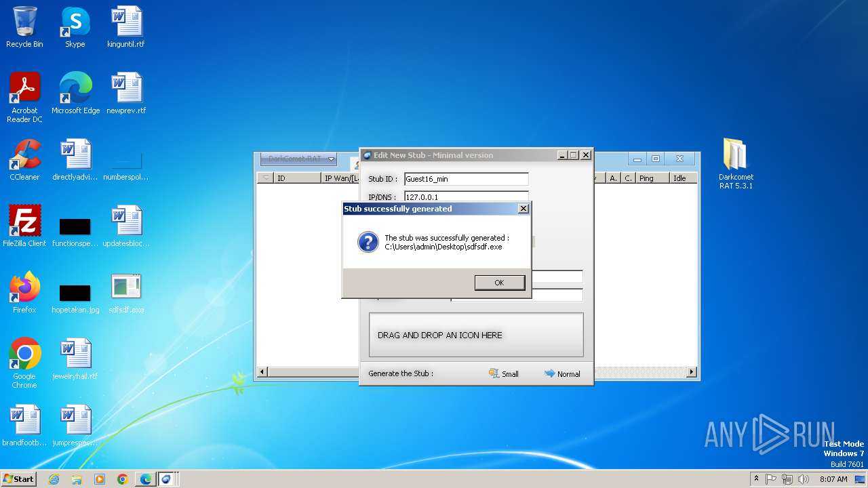The image size is (868, 488).
Task: Open File Explorer from the taskbar
Action: [x=77, y=479]
